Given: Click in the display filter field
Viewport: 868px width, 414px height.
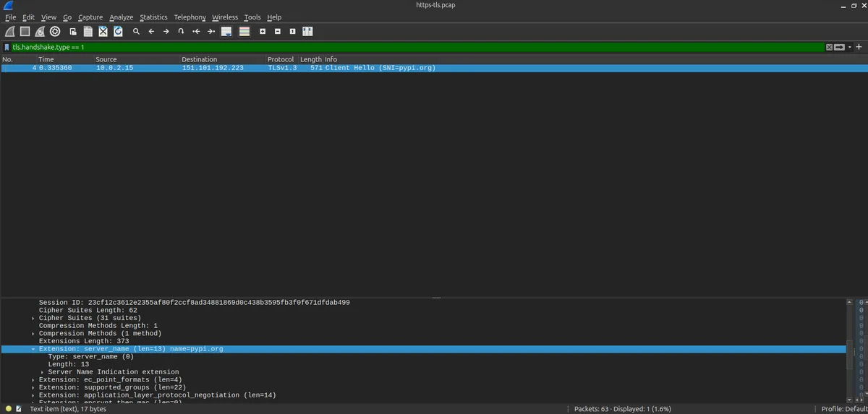Looking at the screenshot, I should pos(418,47).
